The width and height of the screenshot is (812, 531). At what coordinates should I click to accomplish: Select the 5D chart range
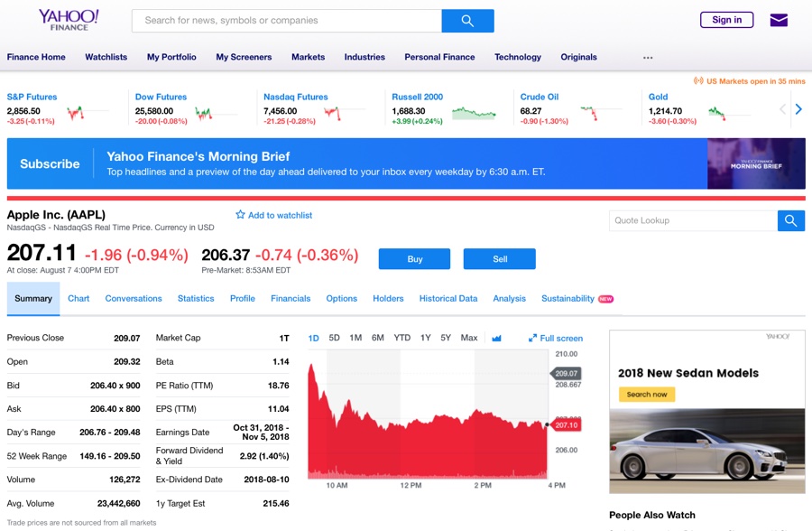tap(334, 338)
